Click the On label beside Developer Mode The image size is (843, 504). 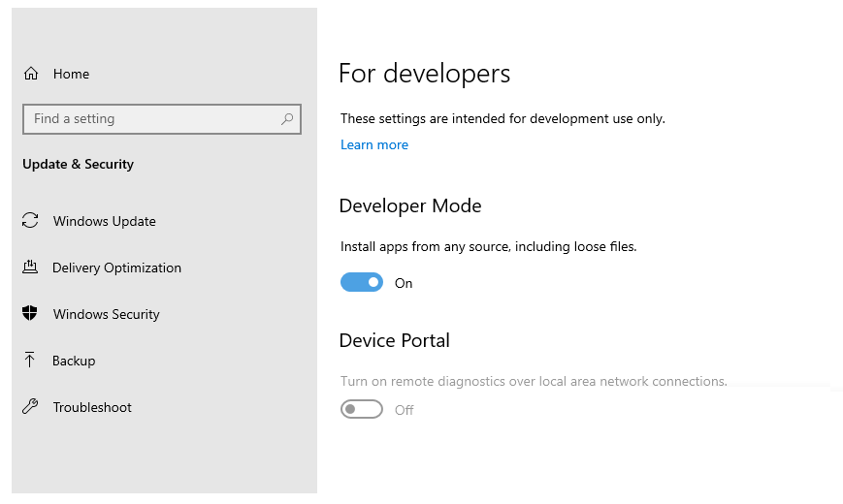[404, 283]
